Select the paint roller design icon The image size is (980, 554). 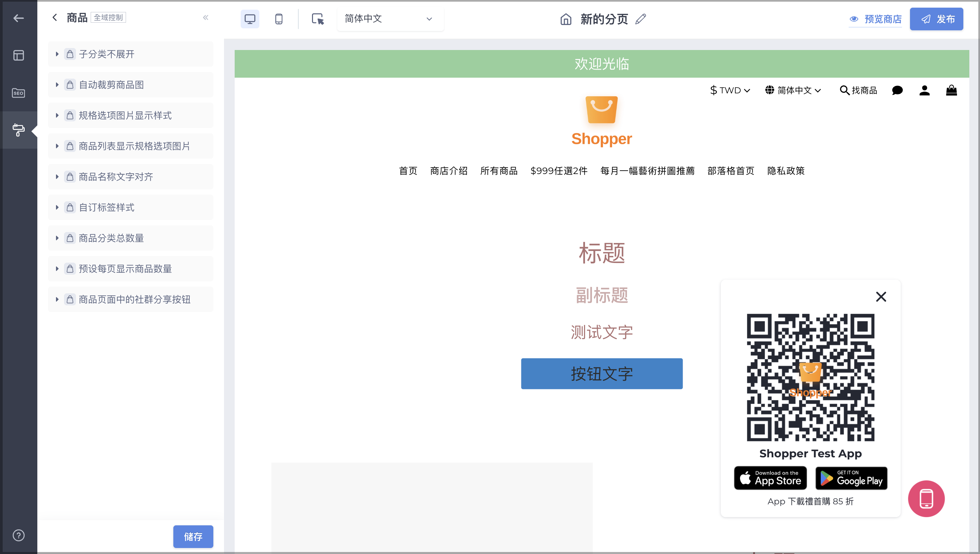pos(18,130)
